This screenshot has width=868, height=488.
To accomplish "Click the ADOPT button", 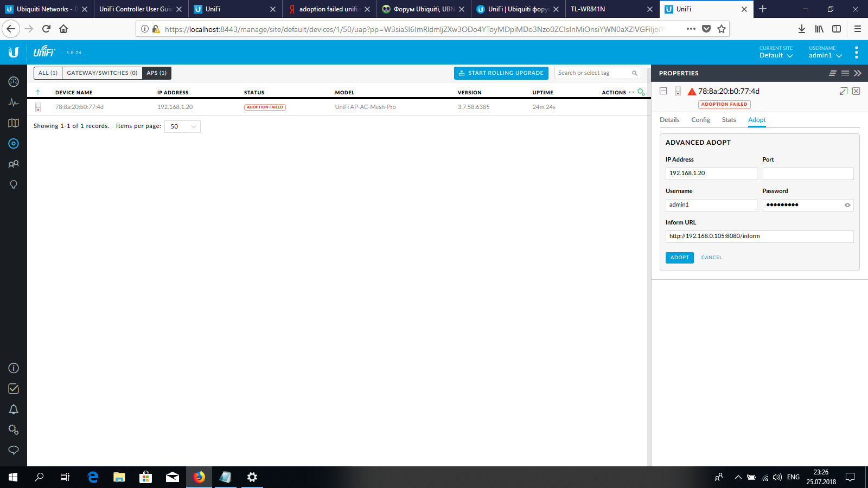I will click(x=679, y=258).
